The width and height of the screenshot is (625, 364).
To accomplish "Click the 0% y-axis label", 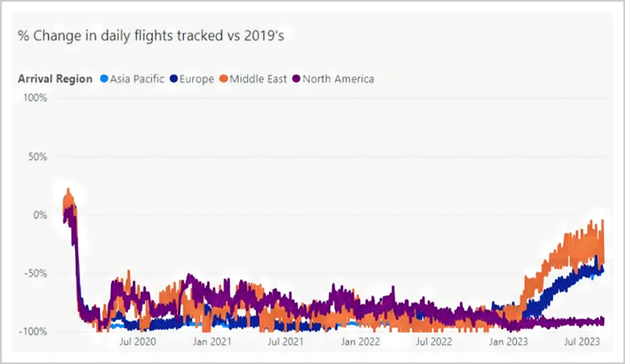I will [39, 215].
